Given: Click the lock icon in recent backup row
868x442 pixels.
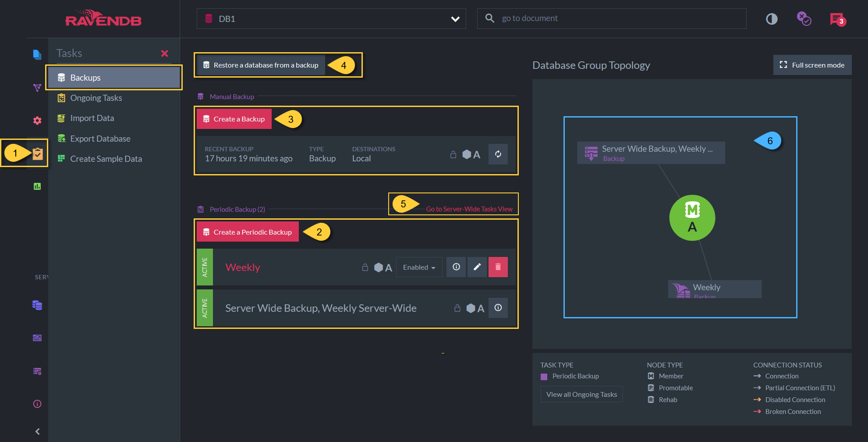Looking at the screenshot, I should (453, 154).
